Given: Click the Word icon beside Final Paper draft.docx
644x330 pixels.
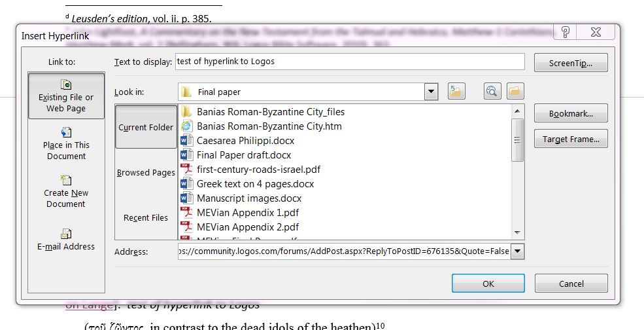Looking at the screenshot, I should click(x=186, y=155).
